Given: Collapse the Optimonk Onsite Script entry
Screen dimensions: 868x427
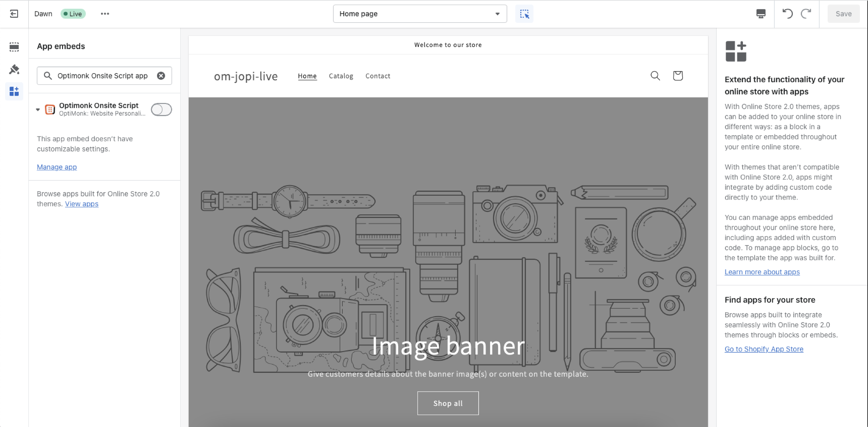Looking at the screenshot, I should tap(38, 109).
